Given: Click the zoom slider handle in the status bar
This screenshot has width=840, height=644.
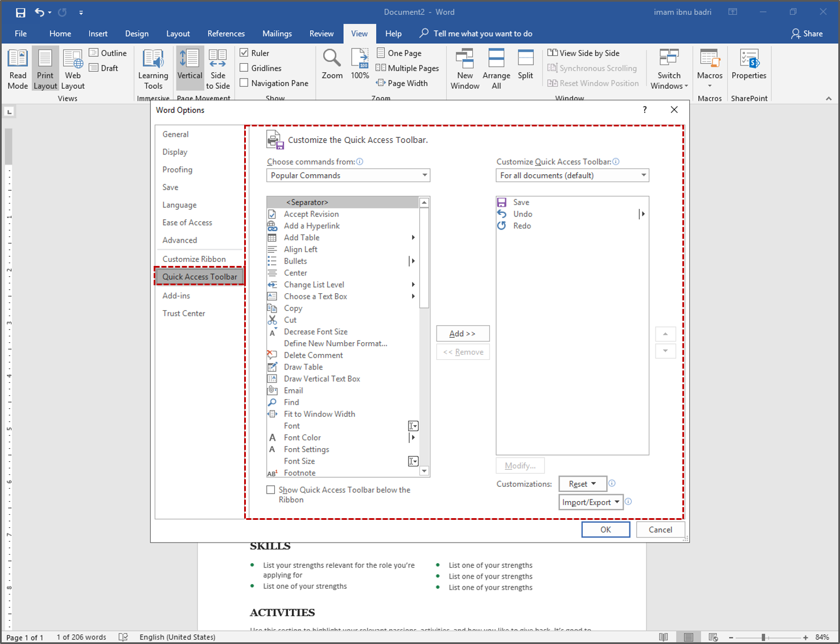Looking at the screenshot, I should (x=763, y=637).
